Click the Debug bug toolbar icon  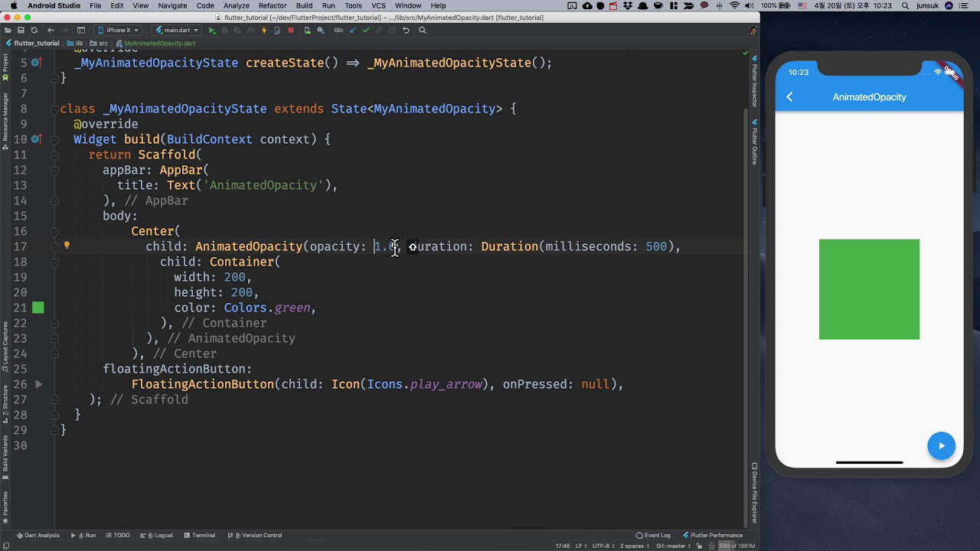(x=224, y=31)
